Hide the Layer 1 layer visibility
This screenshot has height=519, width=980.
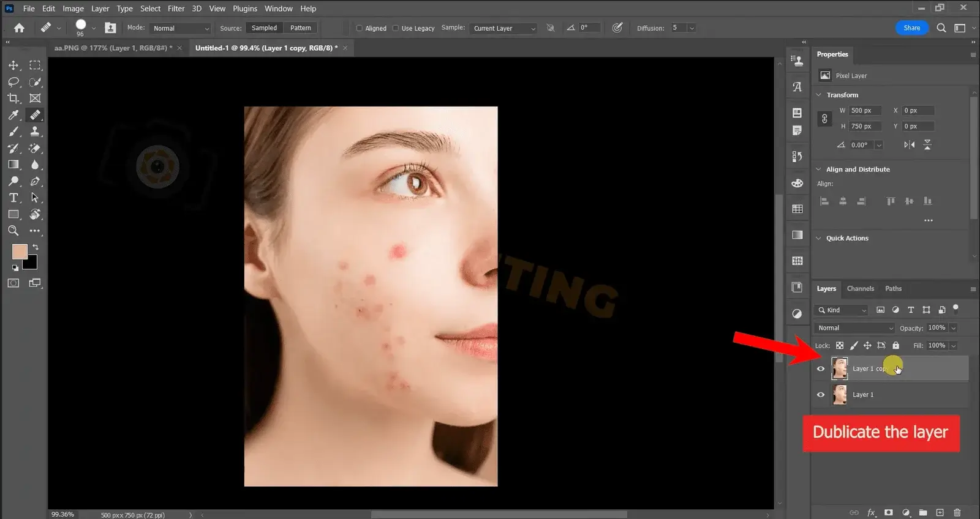tap(821, 395)
